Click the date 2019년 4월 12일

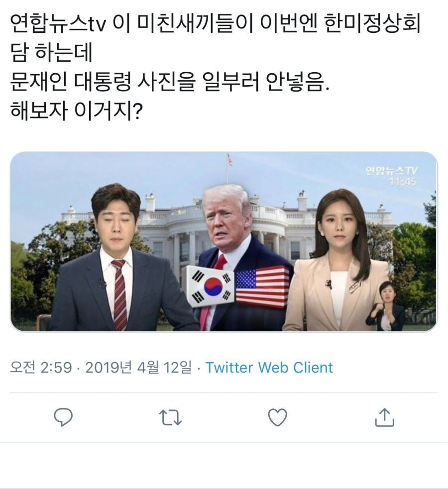tap(138, 367)
